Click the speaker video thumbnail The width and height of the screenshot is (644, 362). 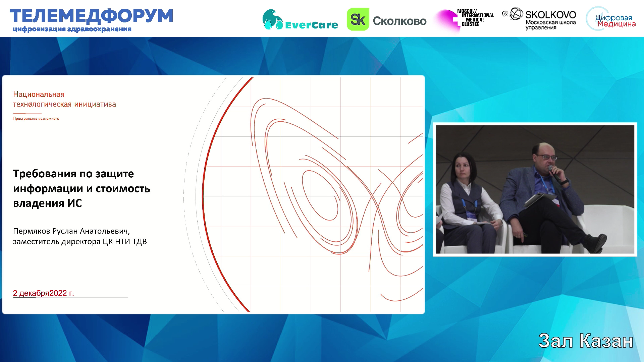coord(535,189)
